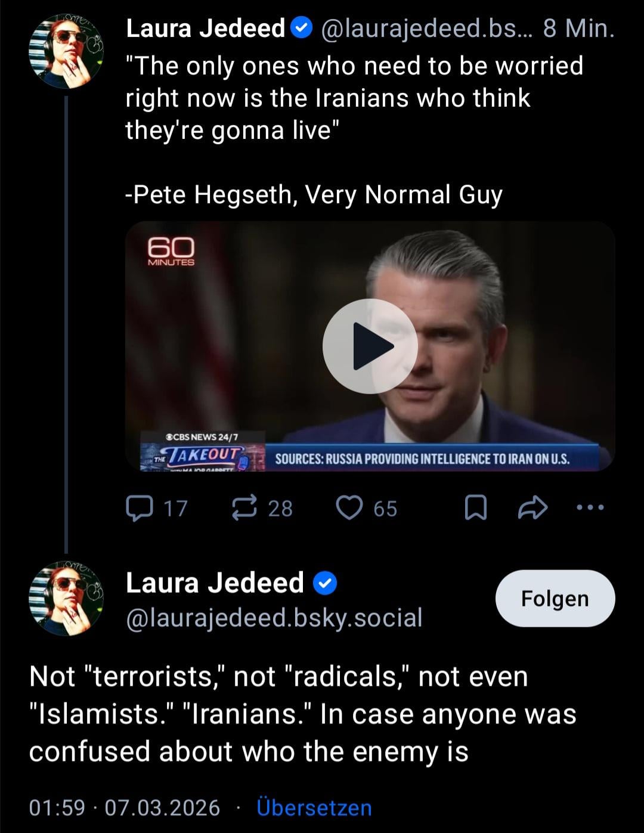Like the post with 65 likes
Viewport: 644px width, 833px height.
(349, 508)
